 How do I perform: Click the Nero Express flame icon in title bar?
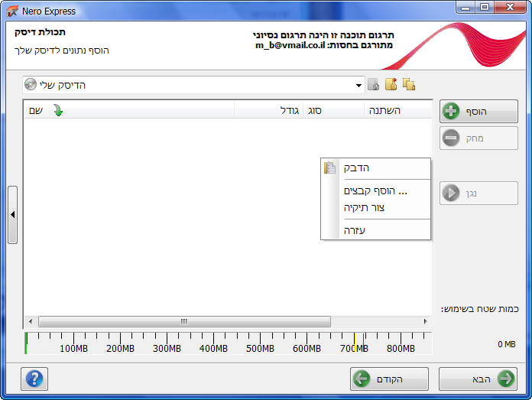tap(12, 11)
